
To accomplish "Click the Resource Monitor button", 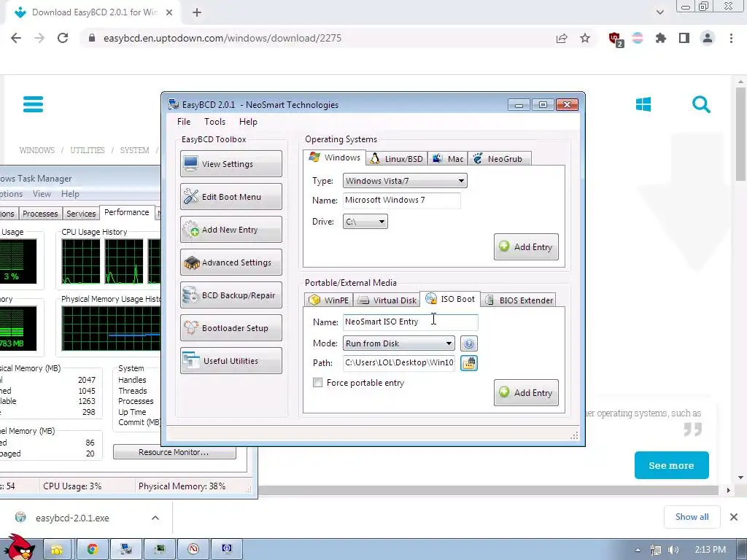I will coord(174,452).
